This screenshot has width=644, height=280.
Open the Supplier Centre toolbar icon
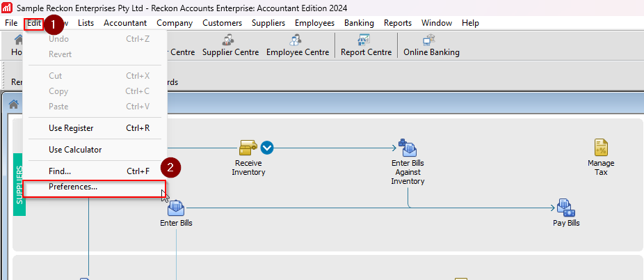click(230, 45)
